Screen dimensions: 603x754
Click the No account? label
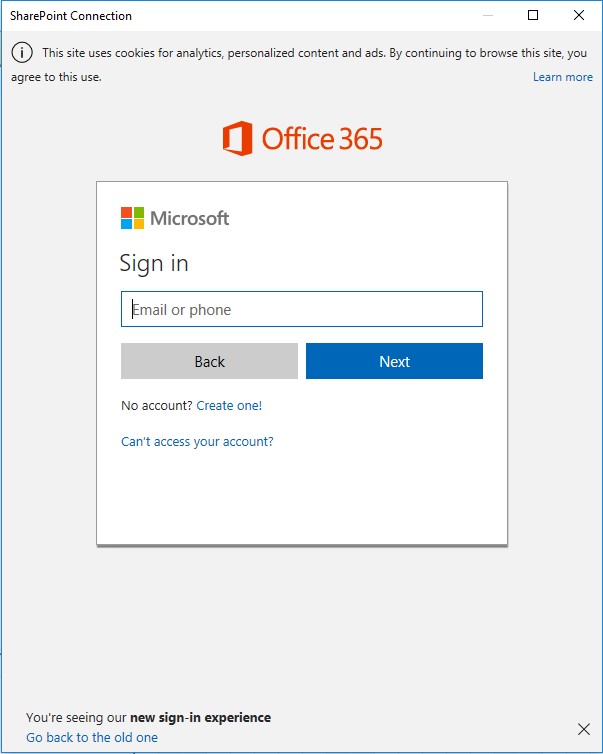[157, 405]
